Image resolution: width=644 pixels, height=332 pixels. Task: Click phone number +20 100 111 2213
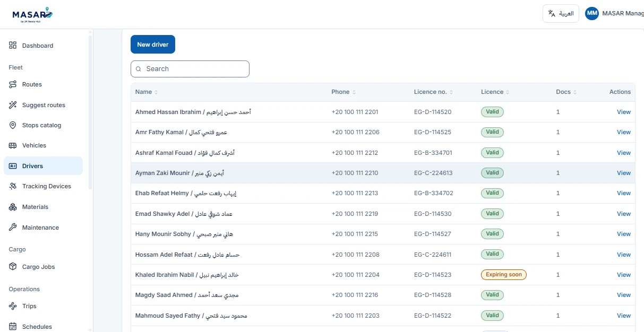pyautogui.click(x=355, y=193)
